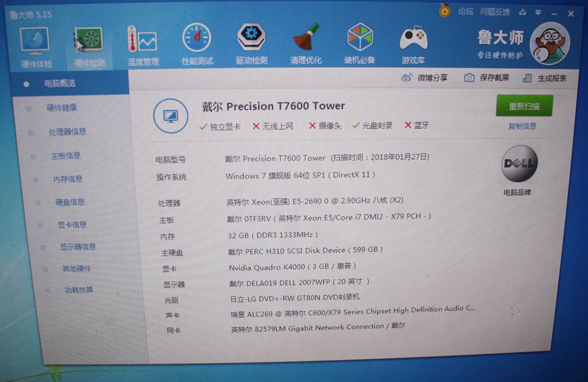Select 其他硬件 in sidebar

(x=76, y=268)
